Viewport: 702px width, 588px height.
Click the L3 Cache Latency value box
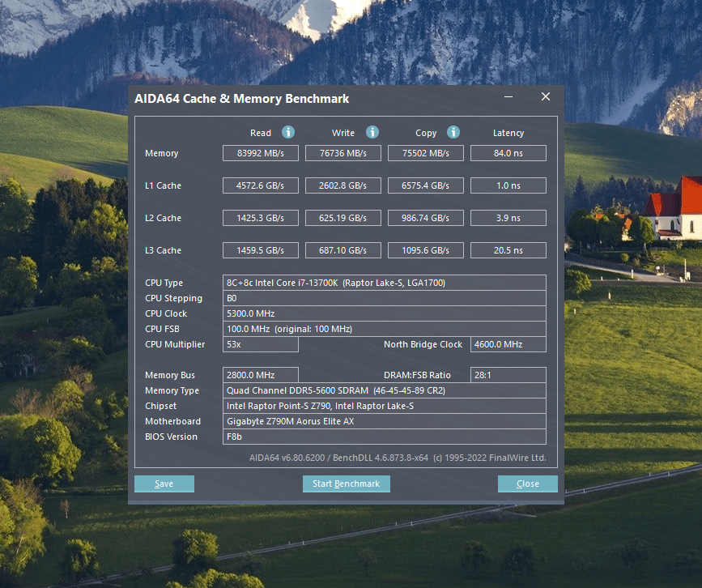pyautogui.click(x=508, y=250)
